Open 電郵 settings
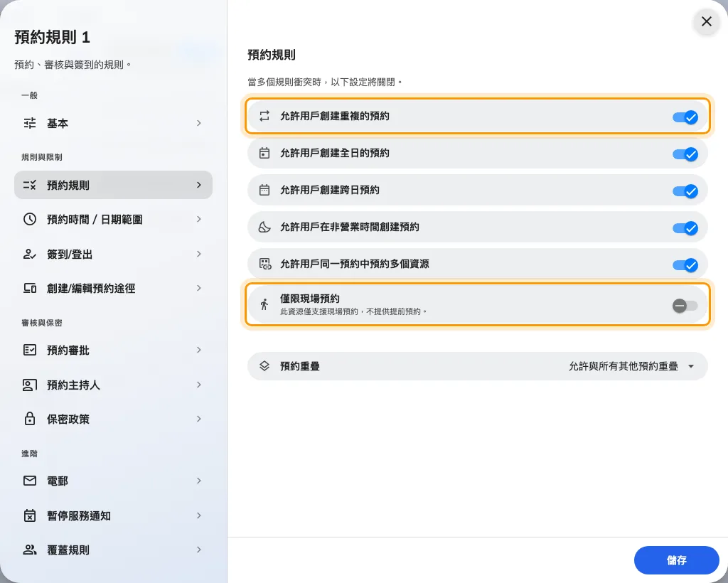Viewport: 728px width, 583px height. click(x=113, y=481)
